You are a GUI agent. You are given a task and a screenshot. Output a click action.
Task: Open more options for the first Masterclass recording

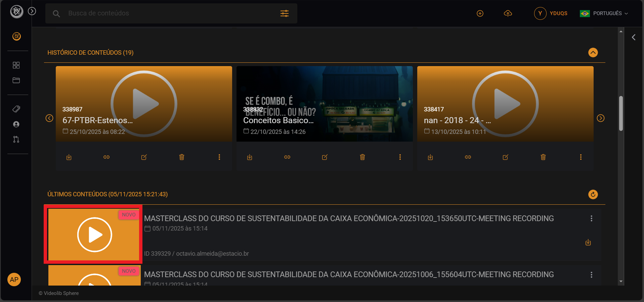pyautogui.click(x=592, y=218)
